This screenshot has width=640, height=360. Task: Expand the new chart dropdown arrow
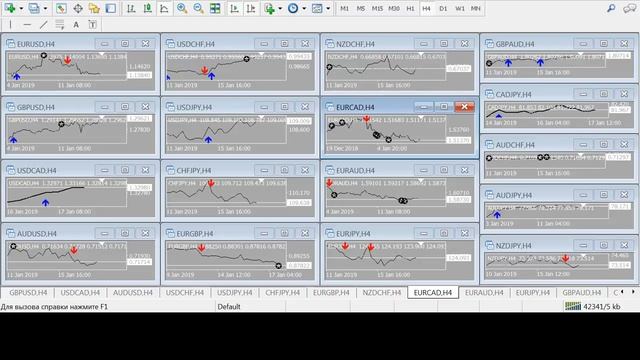pyautogui.click(x=21, y=8)
